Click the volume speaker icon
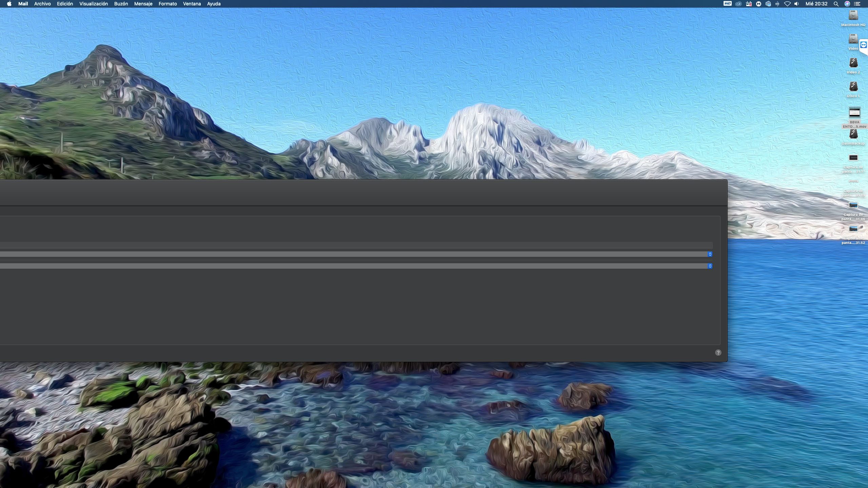 pos(796,4)
